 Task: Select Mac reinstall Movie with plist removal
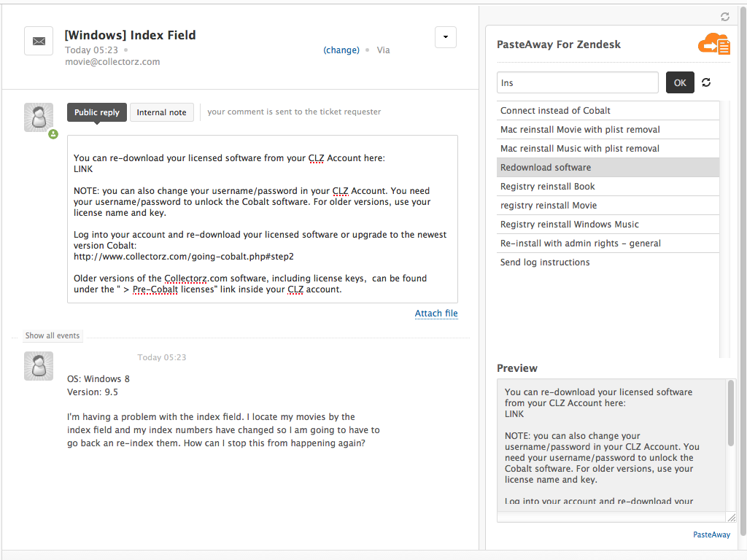580,130
